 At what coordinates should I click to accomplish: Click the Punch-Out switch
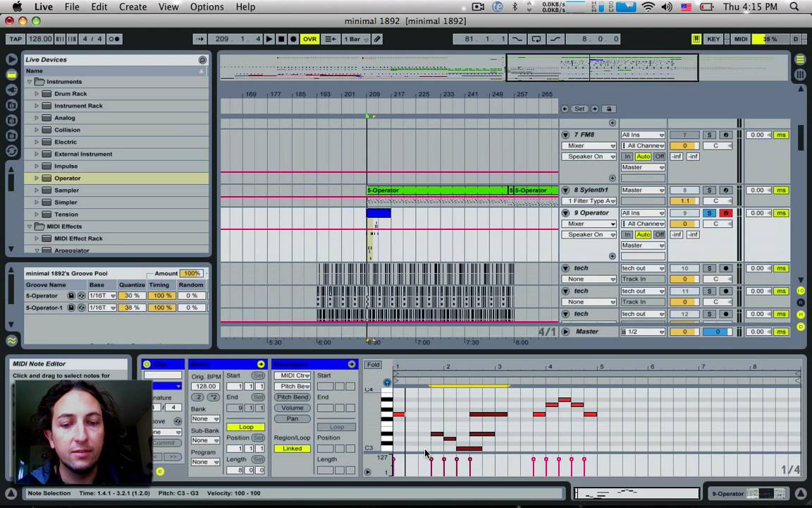click(555, 39)
